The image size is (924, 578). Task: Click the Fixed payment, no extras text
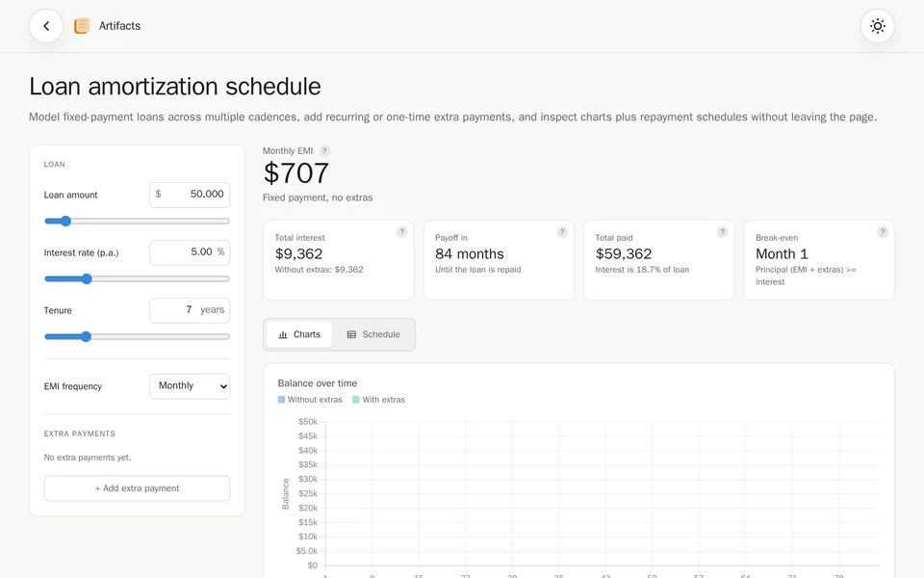click(318, 197)
